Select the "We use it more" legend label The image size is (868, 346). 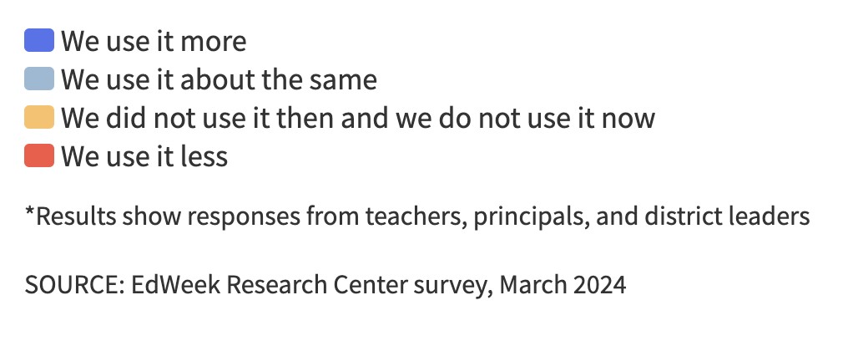(154, 41)
